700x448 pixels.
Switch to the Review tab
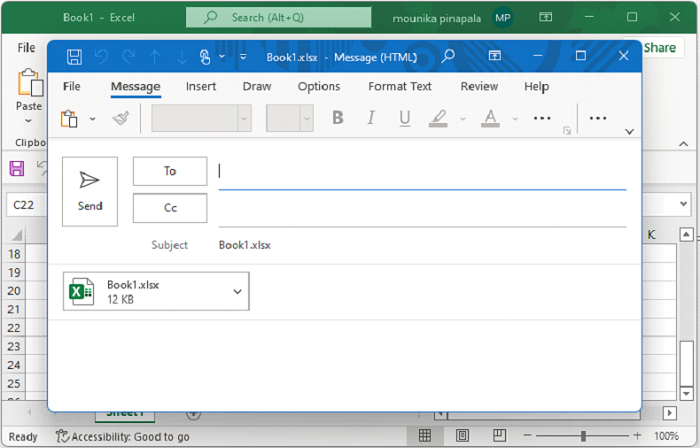click(479, 86)
